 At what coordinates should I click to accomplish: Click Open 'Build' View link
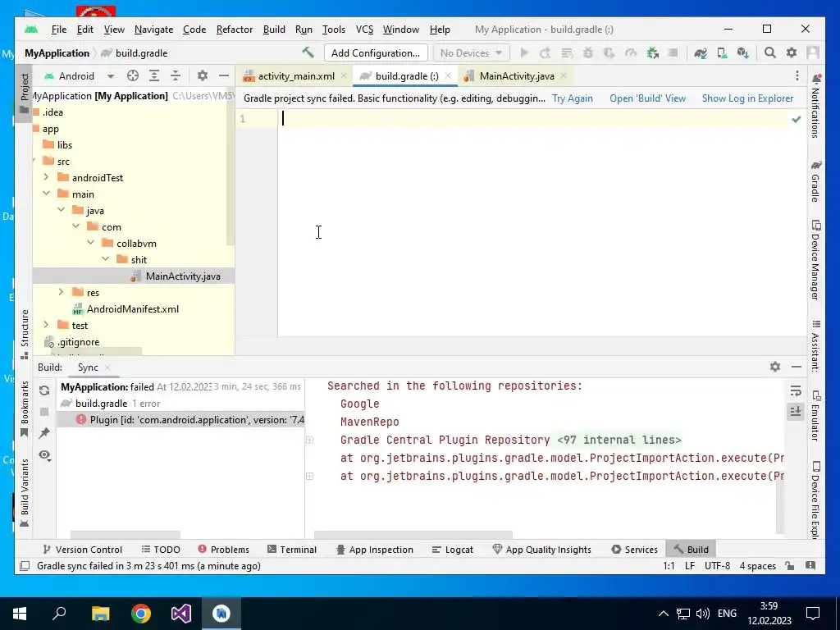click(x=648, y=98)
